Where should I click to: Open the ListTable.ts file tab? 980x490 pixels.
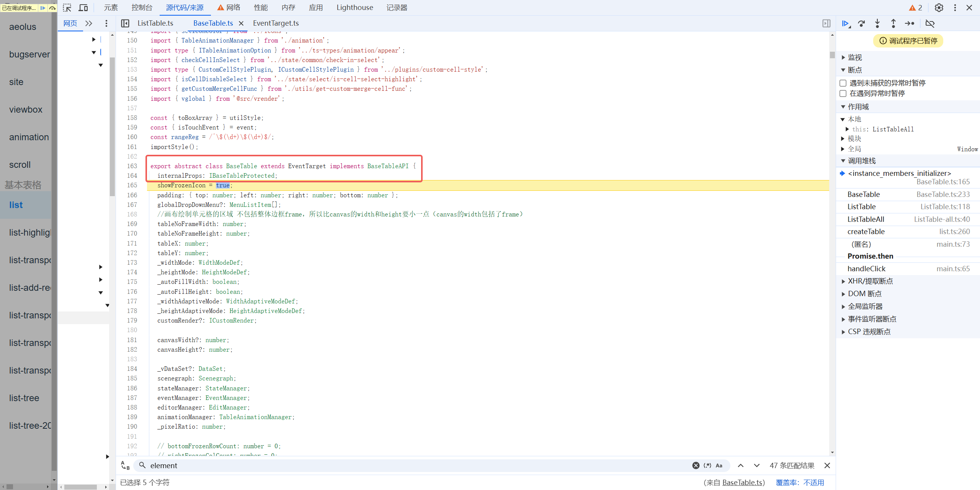(x=155, y=23)
